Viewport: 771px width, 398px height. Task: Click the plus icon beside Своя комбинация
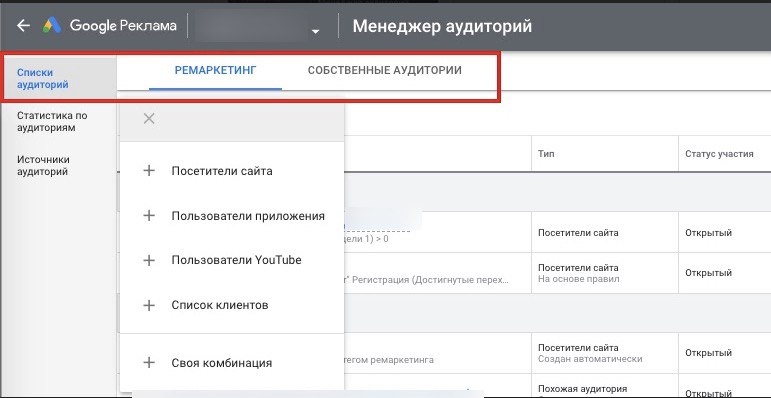[x=149, y=363]
